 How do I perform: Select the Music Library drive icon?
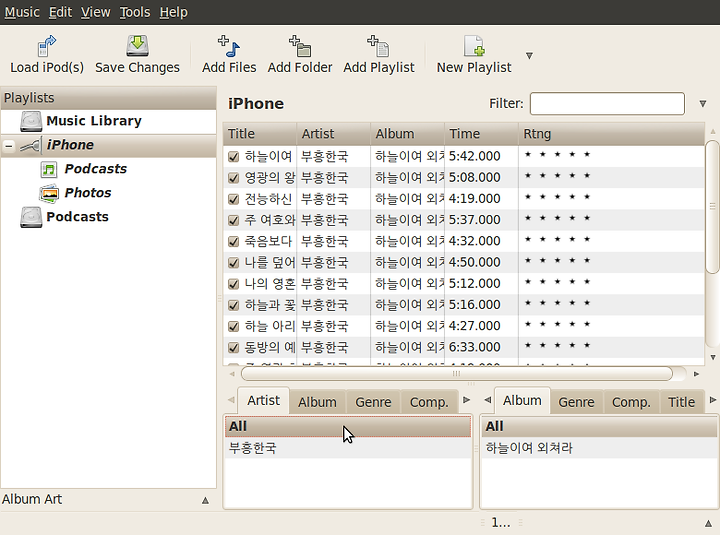31,121
